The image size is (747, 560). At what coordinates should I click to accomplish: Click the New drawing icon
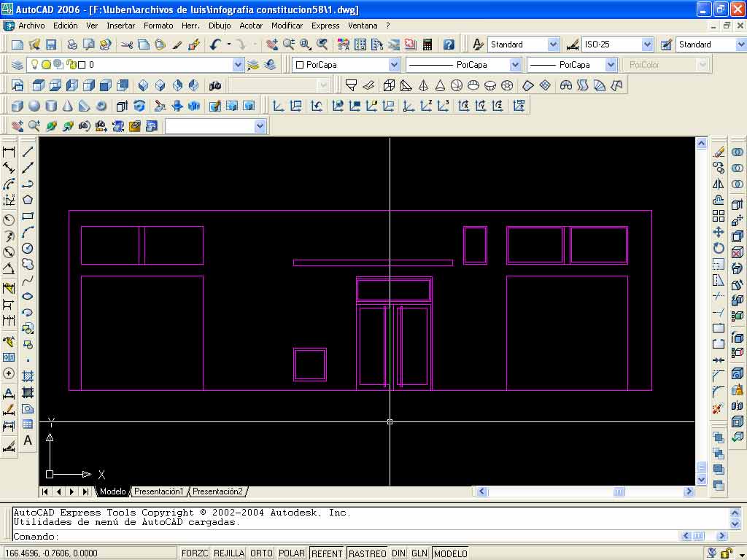click(x=18, y=44)
